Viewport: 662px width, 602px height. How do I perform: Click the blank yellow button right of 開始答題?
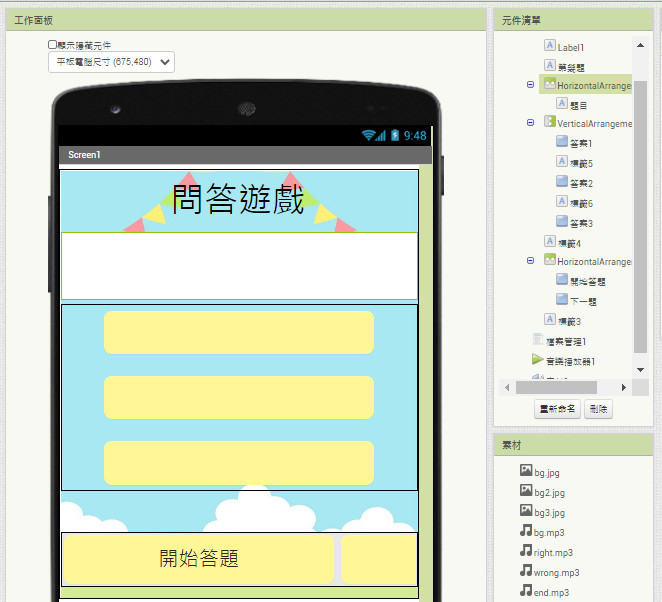(x=379, y=559)
